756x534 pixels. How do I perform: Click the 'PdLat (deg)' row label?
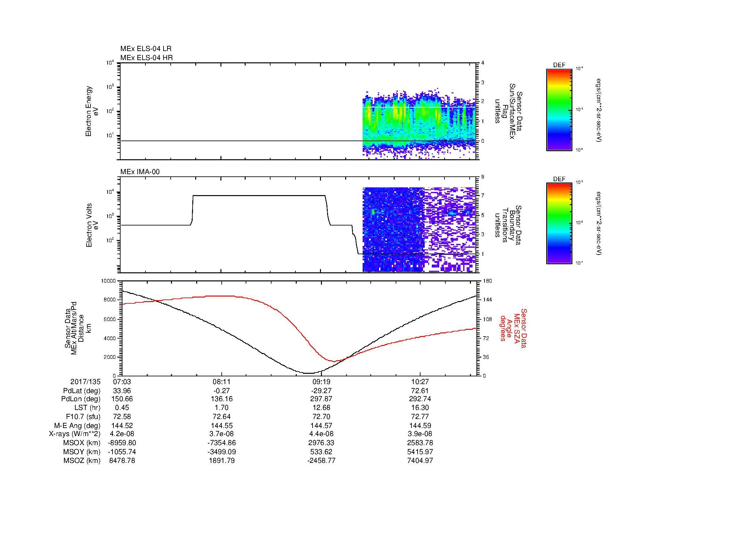point(82,391)
